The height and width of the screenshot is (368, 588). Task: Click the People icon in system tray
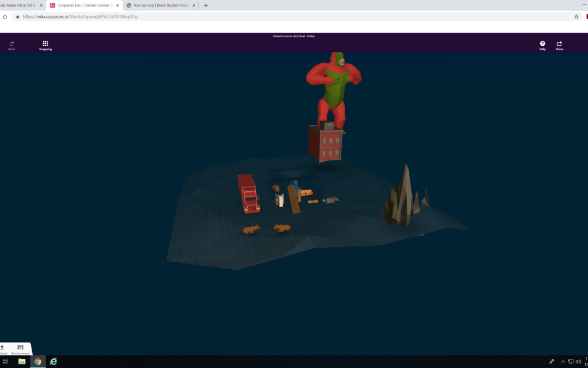pyautogui.click(x=552, y=361)
